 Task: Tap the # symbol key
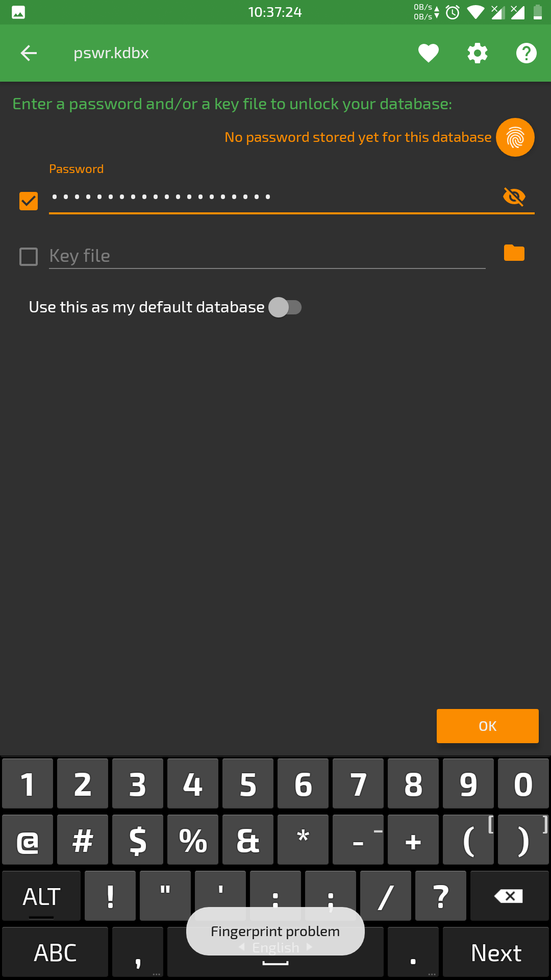(x=83, y=840)
